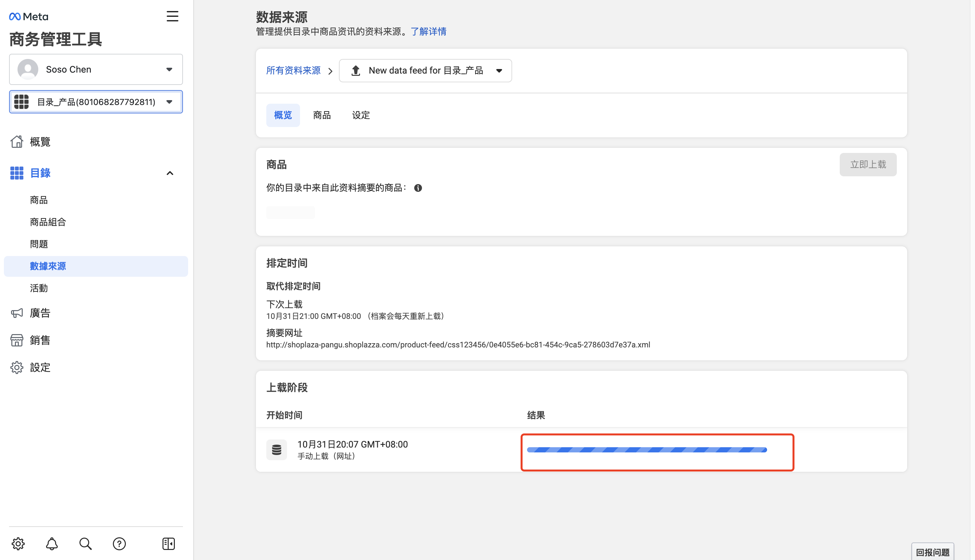Click the home icon beside 概覽
Viewport: 975px width, 560px height.
[x=17, y=142]
